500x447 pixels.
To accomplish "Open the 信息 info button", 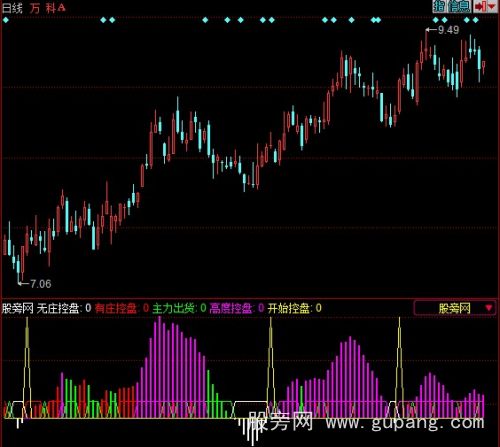I will (459, 6).
